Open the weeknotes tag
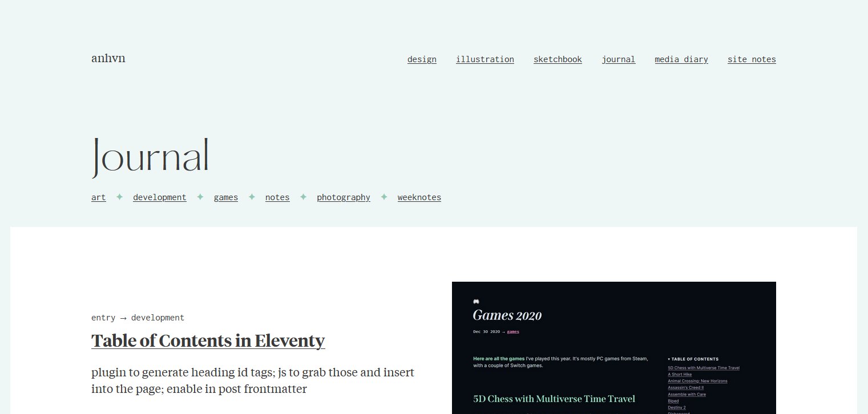The height and width of the screenshot is (414, 868). pyautogui.click(x=419, y=197)
